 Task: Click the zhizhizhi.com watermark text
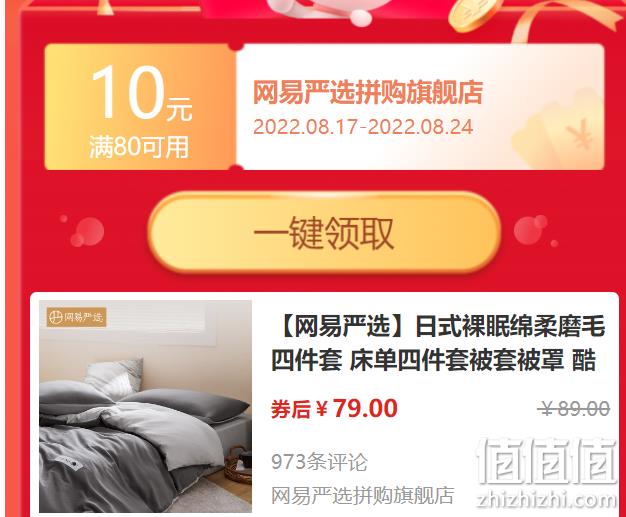point(546,499)
